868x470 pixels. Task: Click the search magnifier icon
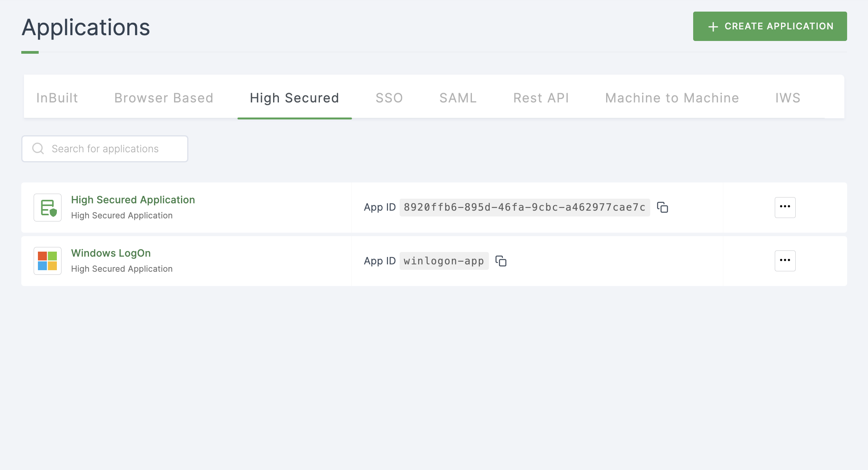click(38, 149)
